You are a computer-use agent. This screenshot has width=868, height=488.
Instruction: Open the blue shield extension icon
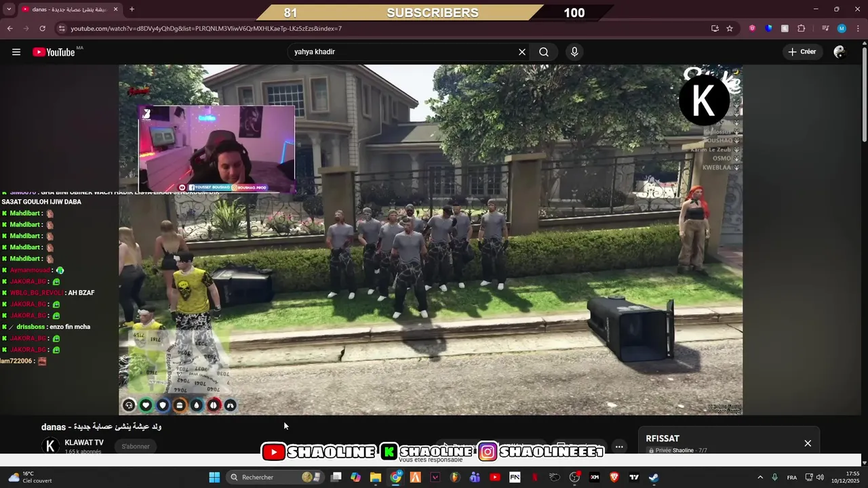(768, 28)
